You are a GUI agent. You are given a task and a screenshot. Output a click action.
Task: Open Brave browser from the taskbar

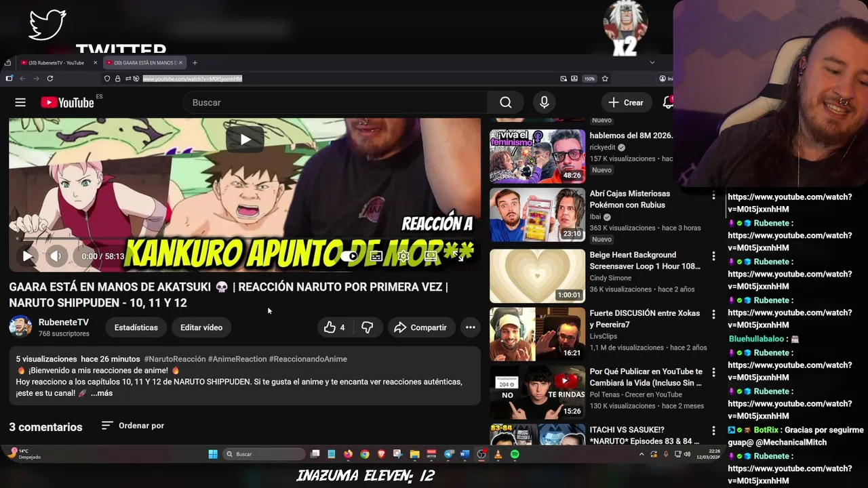[381, 454]
